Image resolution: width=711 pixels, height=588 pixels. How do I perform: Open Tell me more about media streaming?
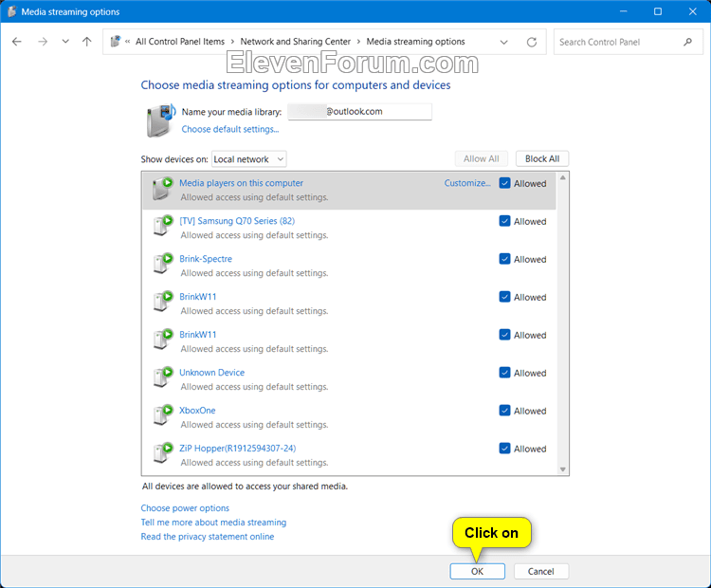coord(213,523)
